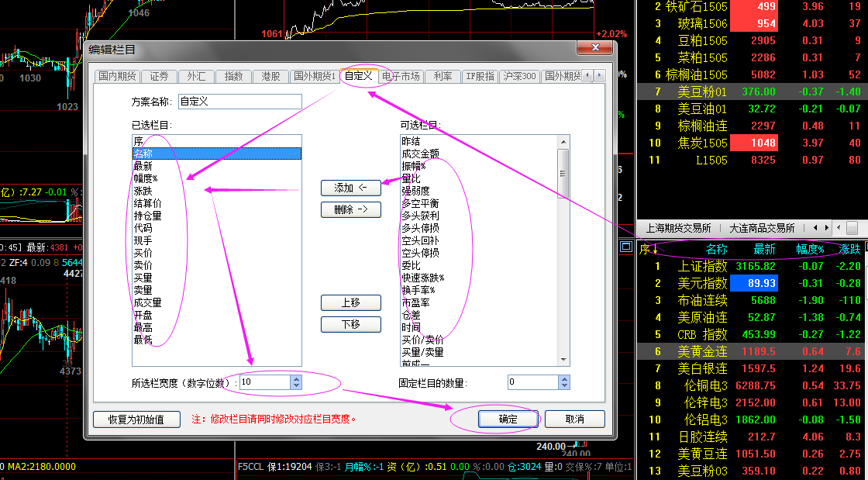This screenshot has height=480, width=868.
Task: Click the panel maximize icon beside 序 header
Action: pyautogui.click(x=626, y=247)
